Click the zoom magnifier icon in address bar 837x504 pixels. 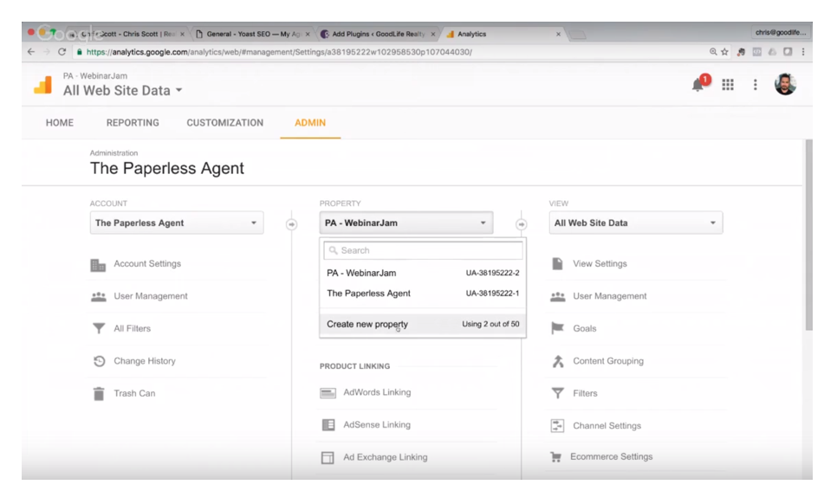(x=713, y=52)
